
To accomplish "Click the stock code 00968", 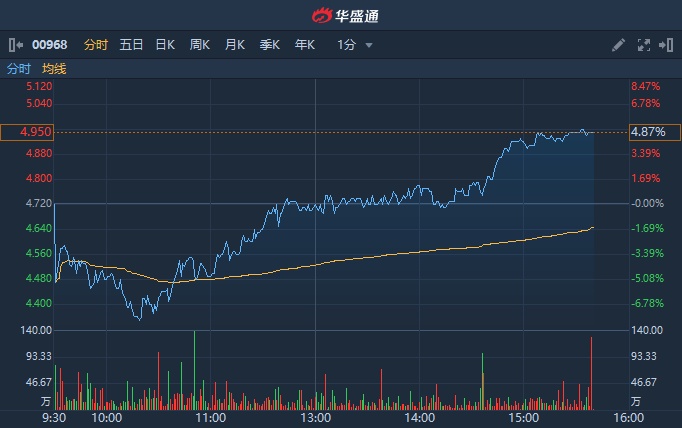I will tap(50, 45).
